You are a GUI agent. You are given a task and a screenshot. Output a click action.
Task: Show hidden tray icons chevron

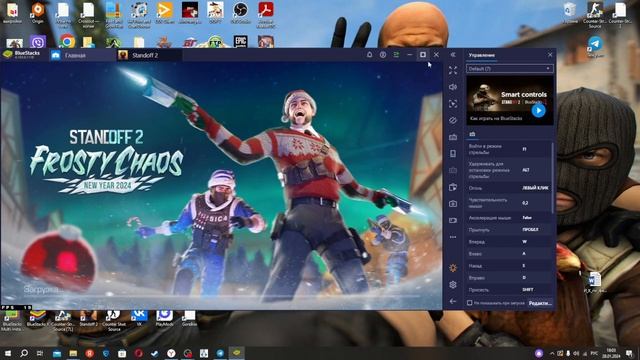(552, 353)
